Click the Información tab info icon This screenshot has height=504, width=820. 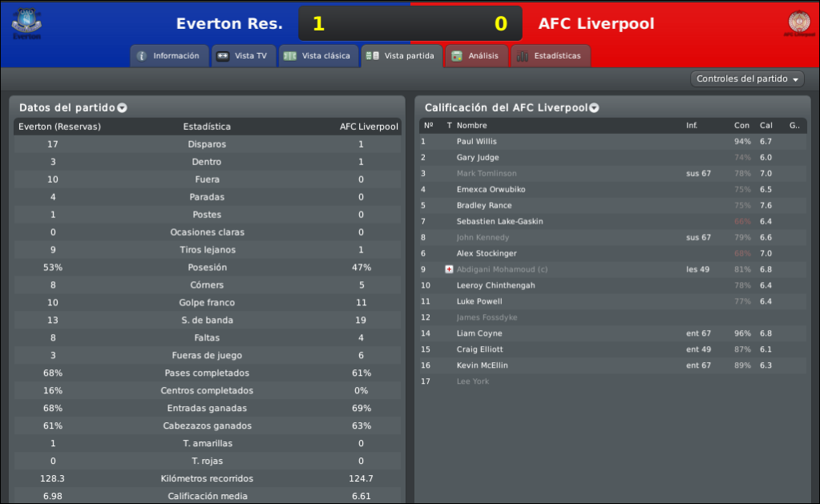142,56
